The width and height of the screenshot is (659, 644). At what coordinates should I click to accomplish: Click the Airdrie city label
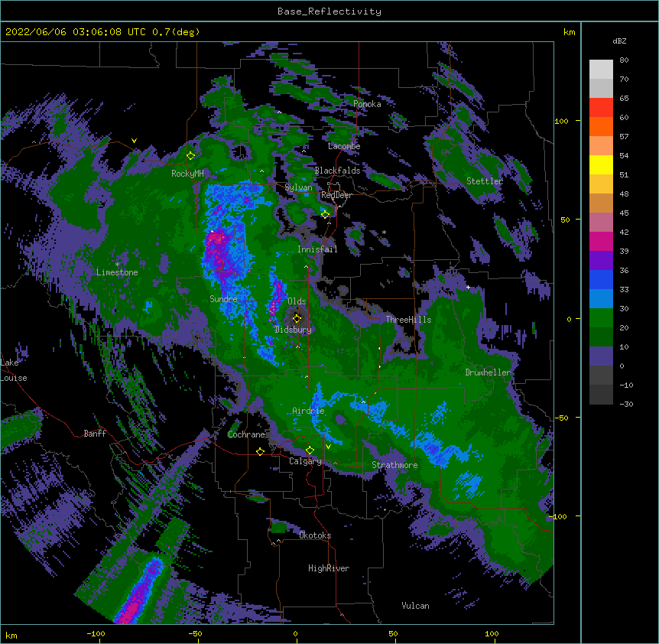coord(309,411)
